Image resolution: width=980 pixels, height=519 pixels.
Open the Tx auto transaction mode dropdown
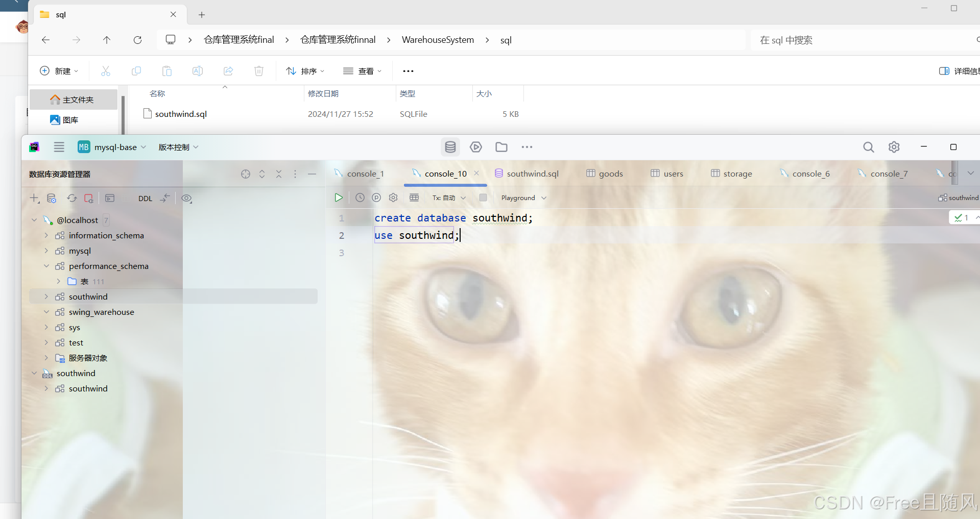coord(449,197)
